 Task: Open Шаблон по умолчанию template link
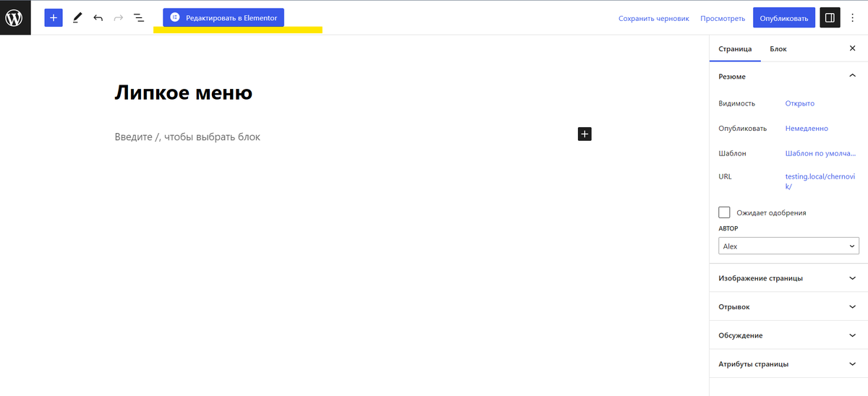(x=821, y=153)
